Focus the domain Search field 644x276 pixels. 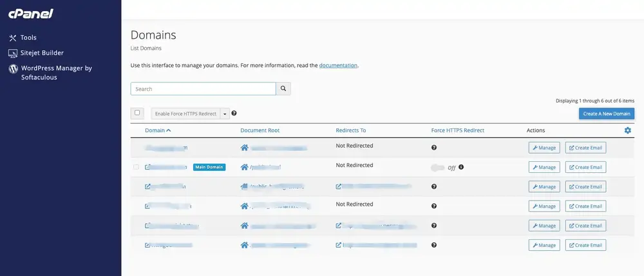[x=203, y=89]
